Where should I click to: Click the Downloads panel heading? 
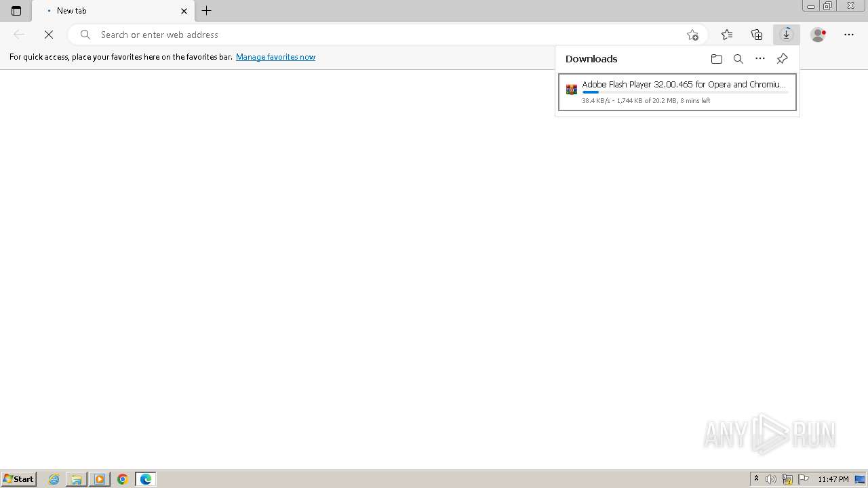(591, 59)
